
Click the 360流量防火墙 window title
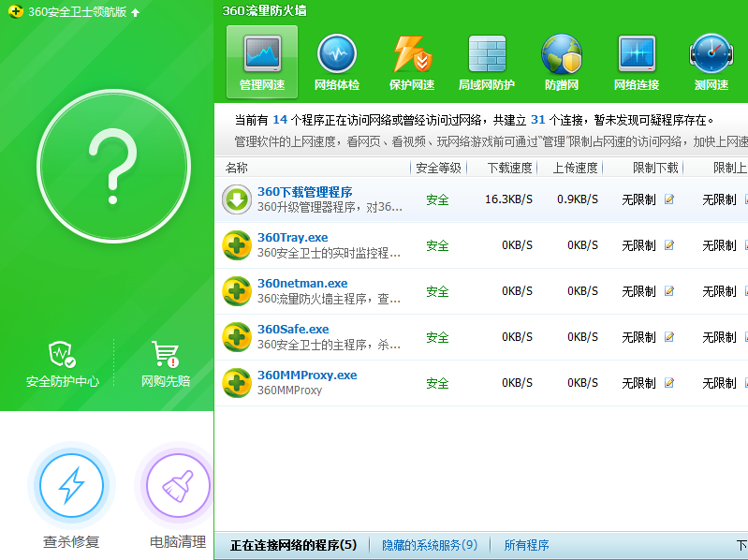point(264,10)
